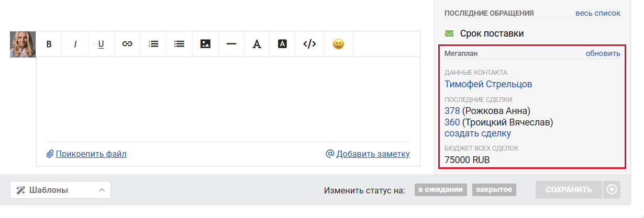Screen dimensions: 644x218
Task: Select the 75000 RUB budget value
Action: pos(467,160)
